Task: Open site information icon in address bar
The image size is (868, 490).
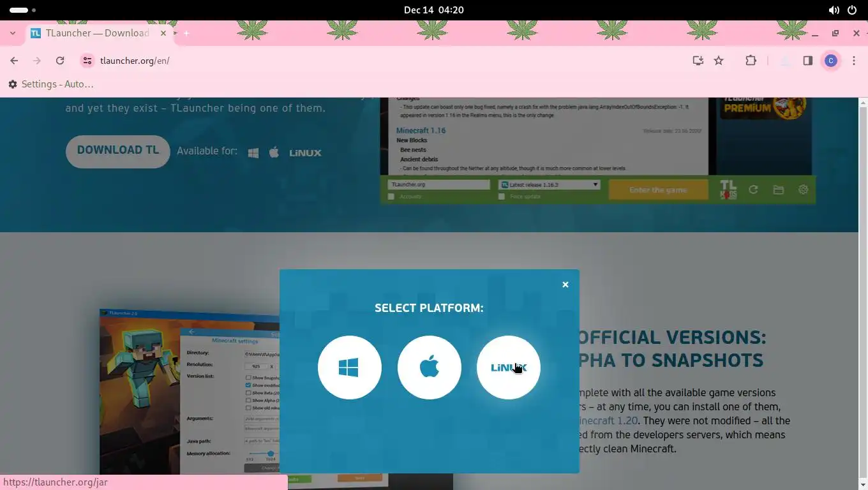Action: tap(87, 61)
